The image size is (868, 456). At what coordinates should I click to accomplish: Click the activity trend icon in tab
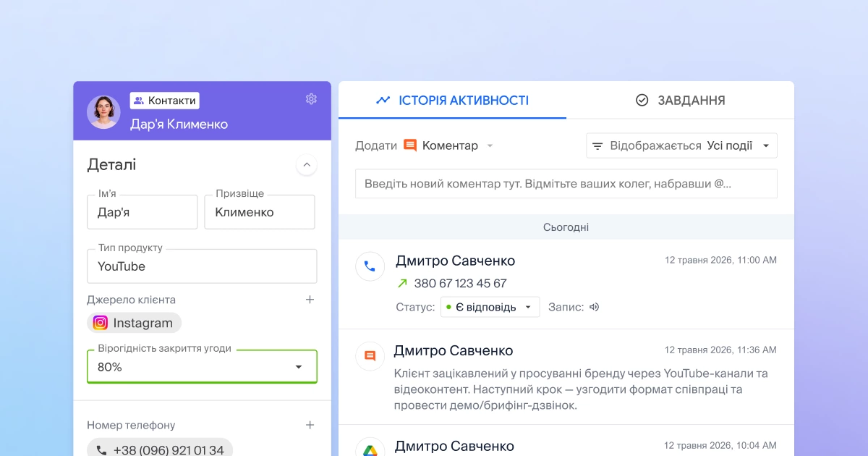point(383,100)
